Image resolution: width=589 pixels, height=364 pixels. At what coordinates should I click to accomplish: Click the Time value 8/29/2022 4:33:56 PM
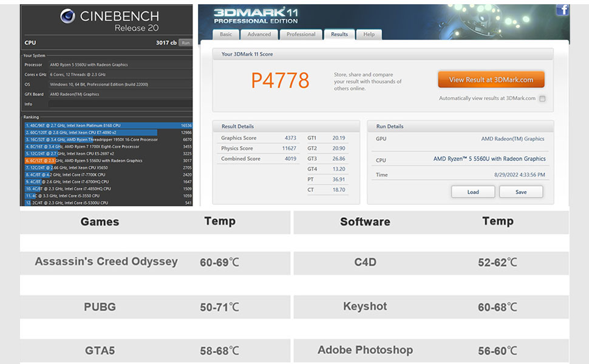pos(520,175)
